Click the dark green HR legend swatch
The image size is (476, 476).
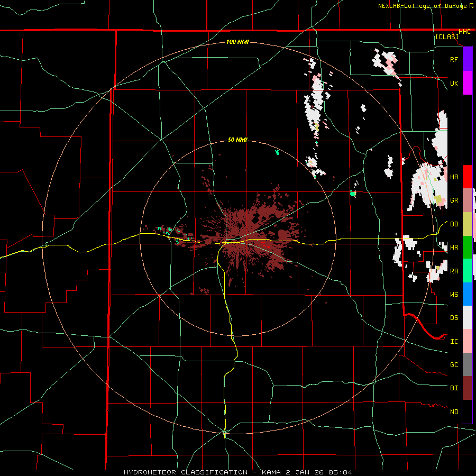(467, 247)
